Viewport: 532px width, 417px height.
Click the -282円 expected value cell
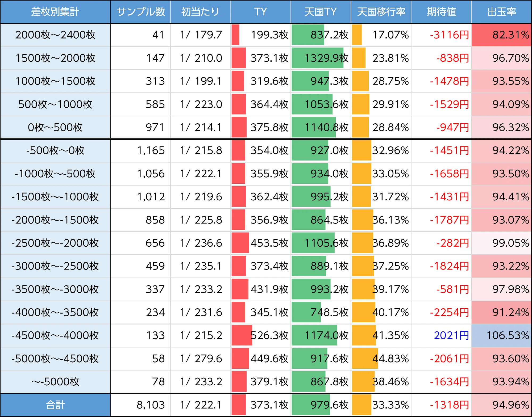[x=441, y=243]
